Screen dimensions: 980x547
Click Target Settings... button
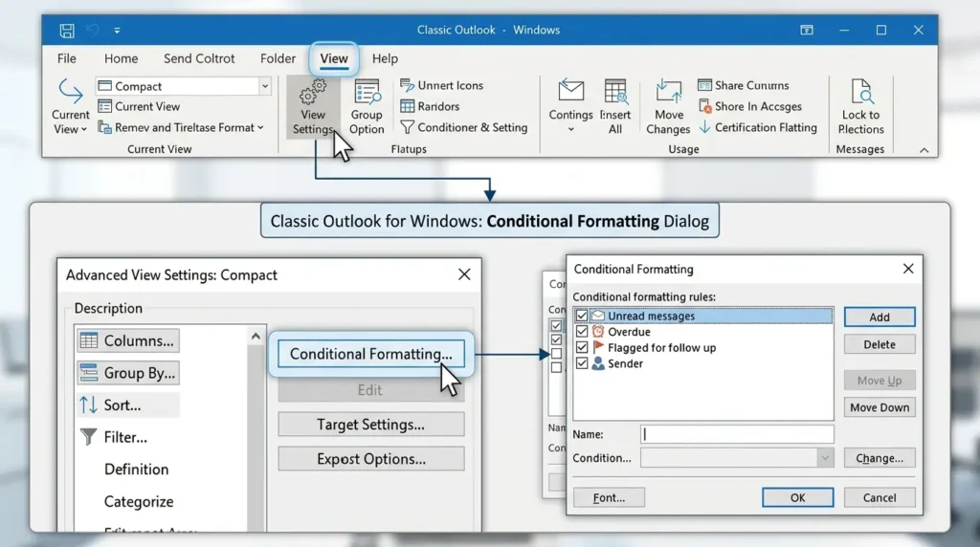tap(371, 425)
